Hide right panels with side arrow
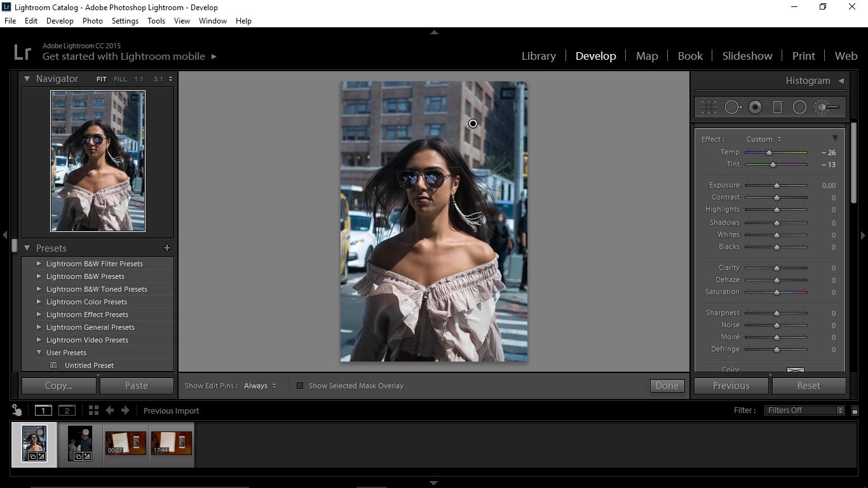The height and width of the screenshot is (488, 868). click(863, 235)
